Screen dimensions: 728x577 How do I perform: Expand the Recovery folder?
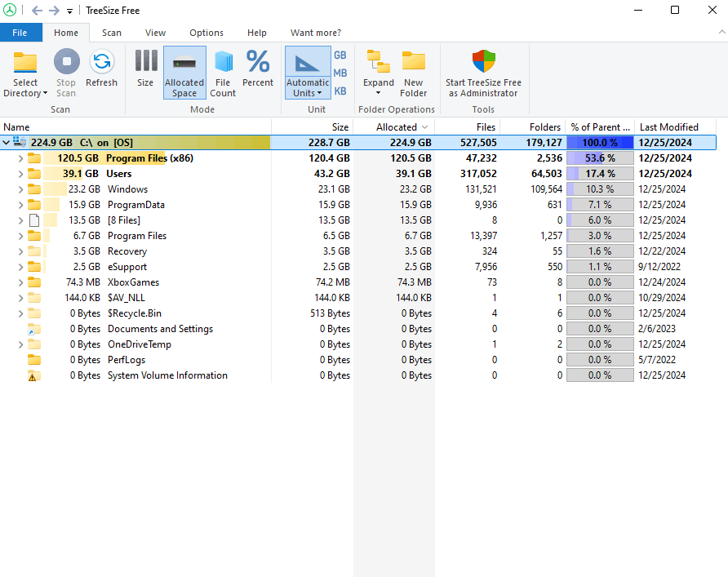coord(20,251)
